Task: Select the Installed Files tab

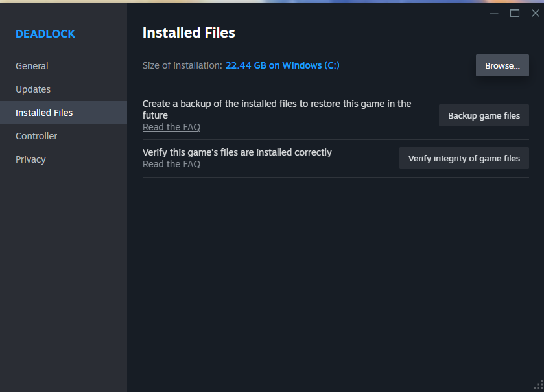Action: pyautogui.click(x=44, y=113)
